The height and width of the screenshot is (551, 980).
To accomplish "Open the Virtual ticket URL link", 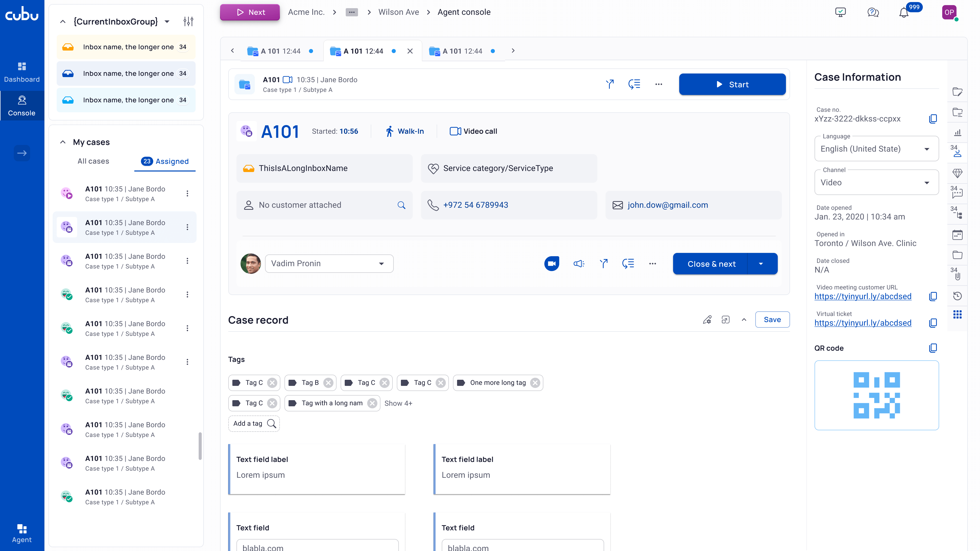I will click(x=863, y=323).
